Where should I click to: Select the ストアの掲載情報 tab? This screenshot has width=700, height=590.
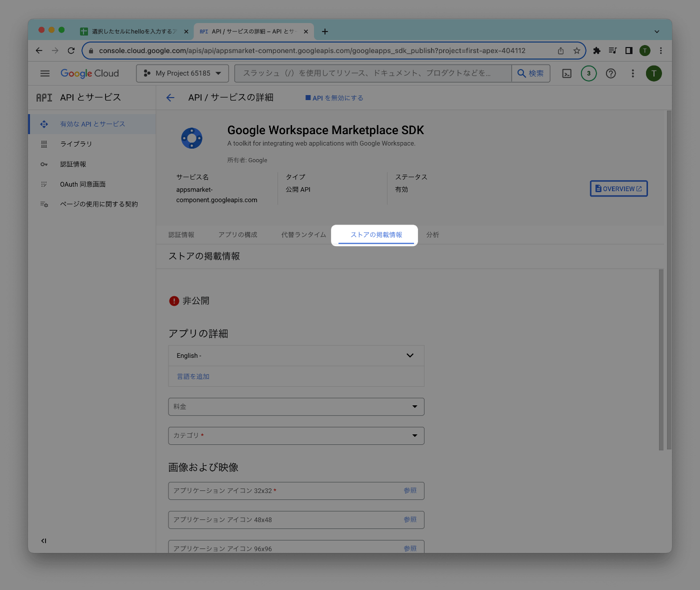[376, 235]
